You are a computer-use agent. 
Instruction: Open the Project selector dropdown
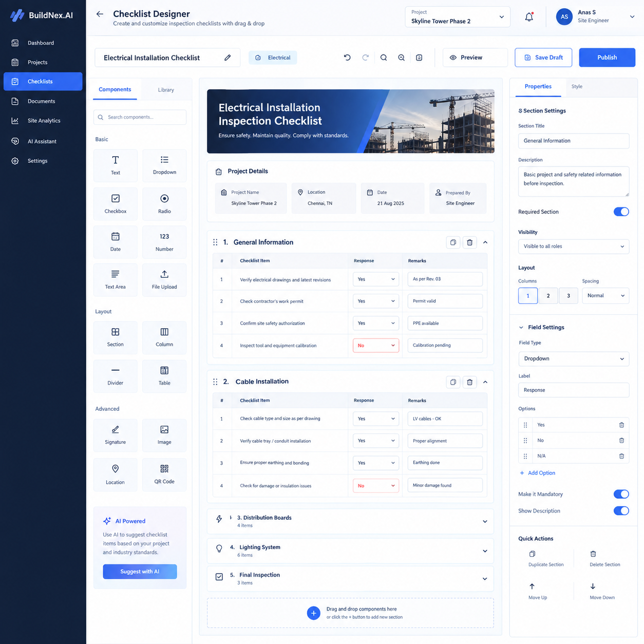point(458,17)
